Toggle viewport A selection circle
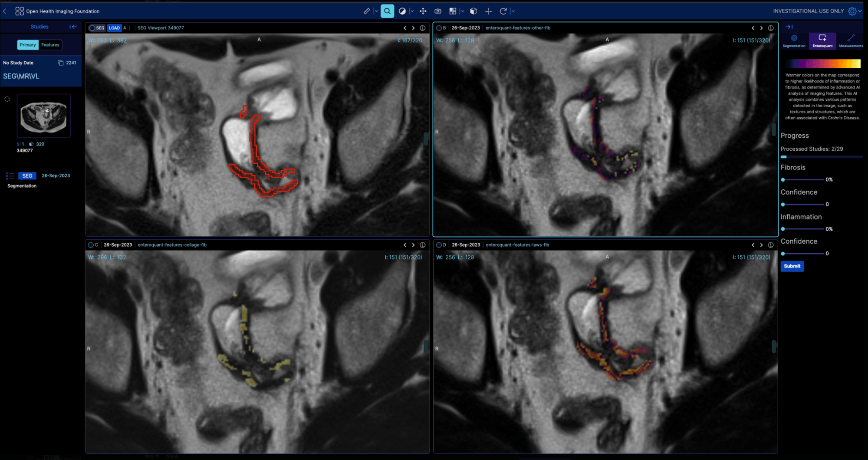Image resolution: width=868 pixels, height=460 pixels. [92, 28]
